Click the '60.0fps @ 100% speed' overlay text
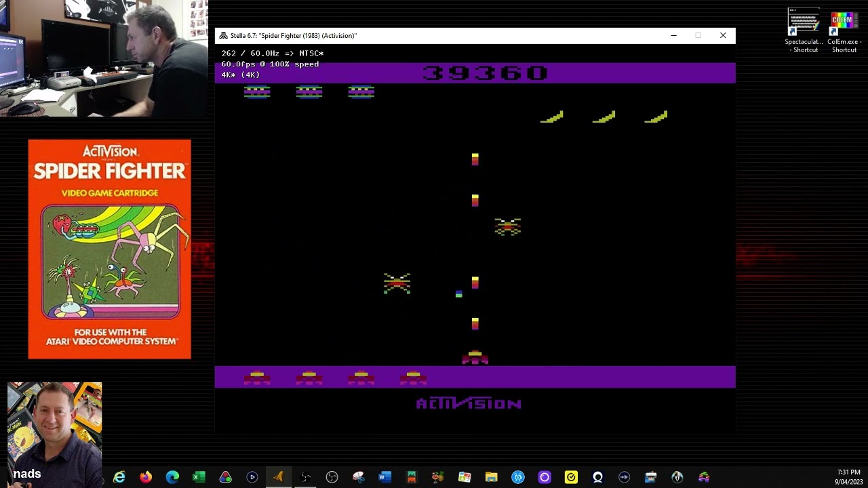The image size is (868, 488). [270, 64]
